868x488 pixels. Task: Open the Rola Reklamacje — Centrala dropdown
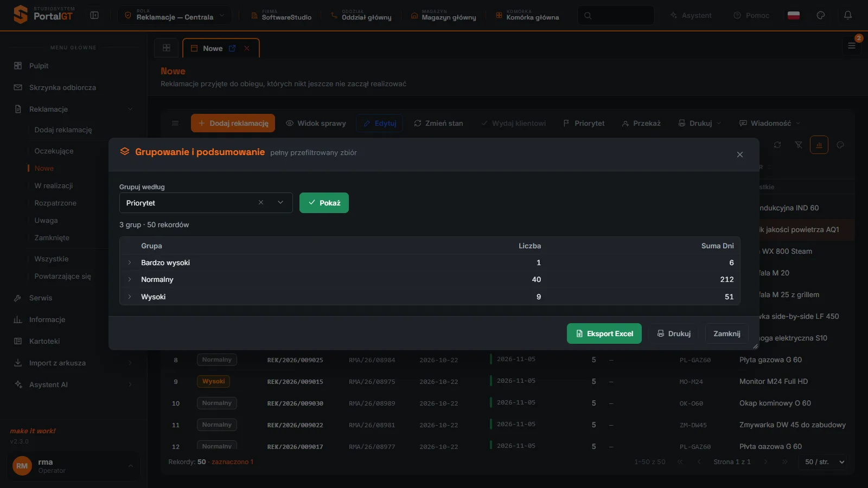pos(175,15)
